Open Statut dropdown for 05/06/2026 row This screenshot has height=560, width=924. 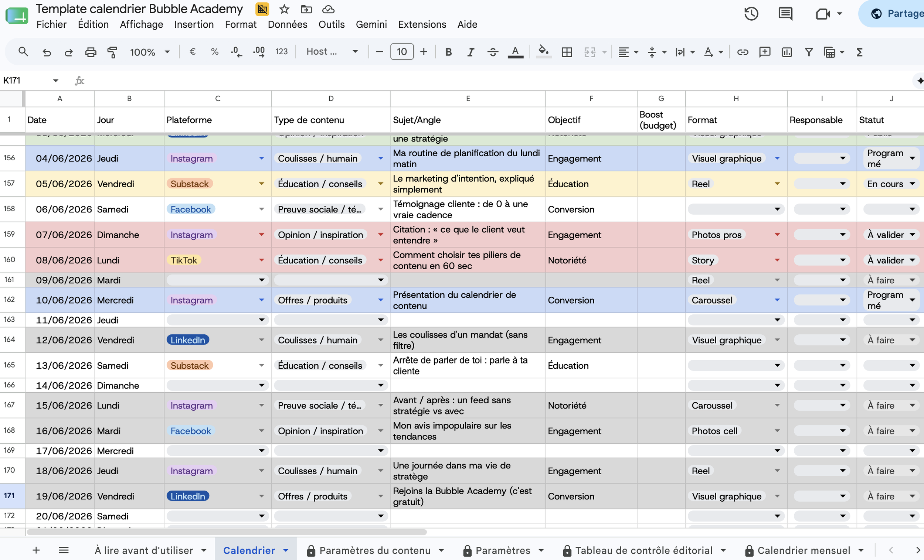point(913,184)
